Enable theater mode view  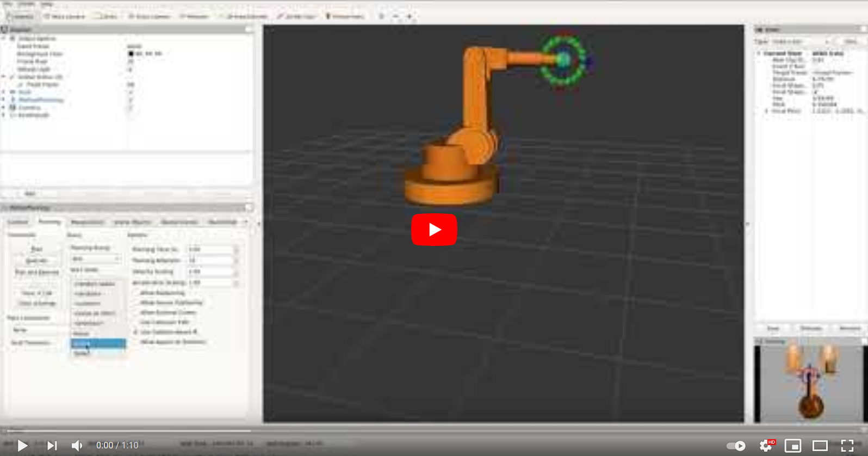[x=820, y=446]
